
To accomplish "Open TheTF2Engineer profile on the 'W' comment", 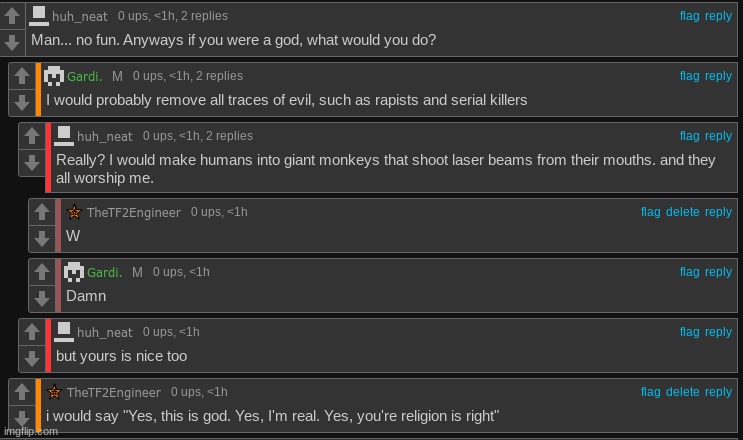I will (134, 213).
